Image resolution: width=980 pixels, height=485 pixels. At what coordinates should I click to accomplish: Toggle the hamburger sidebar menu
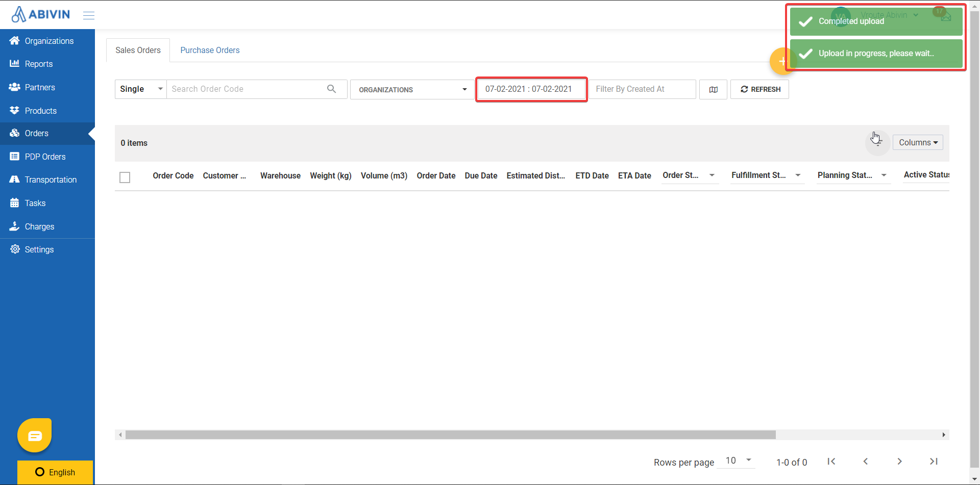click(89, 15)
